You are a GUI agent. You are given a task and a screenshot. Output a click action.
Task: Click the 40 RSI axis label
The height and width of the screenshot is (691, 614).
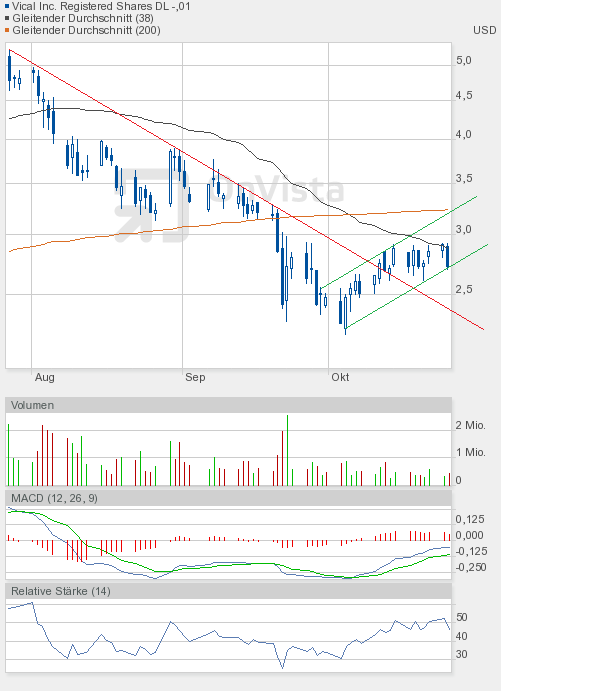click(461, 636)
